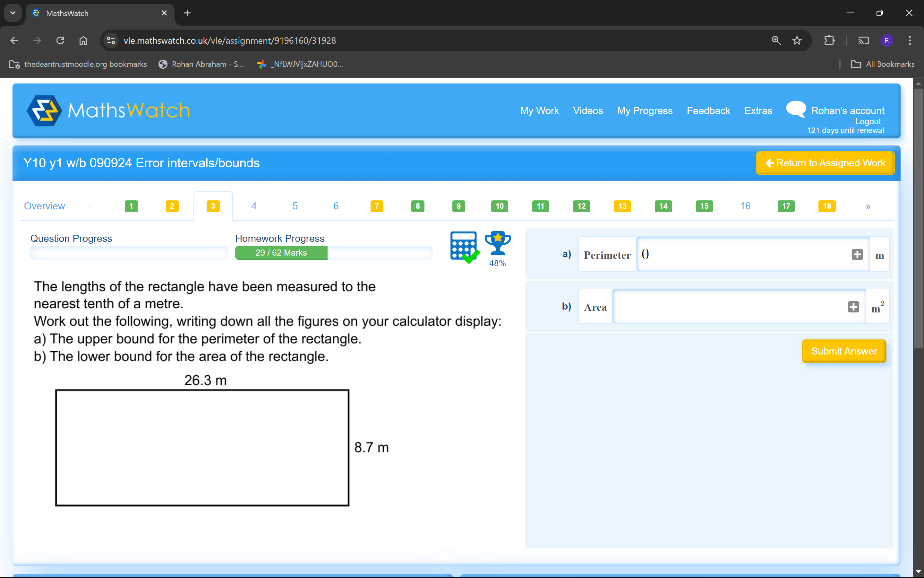The image size is (924, 578).
Task: Go to question 1 tab
Action: [131, 206]
